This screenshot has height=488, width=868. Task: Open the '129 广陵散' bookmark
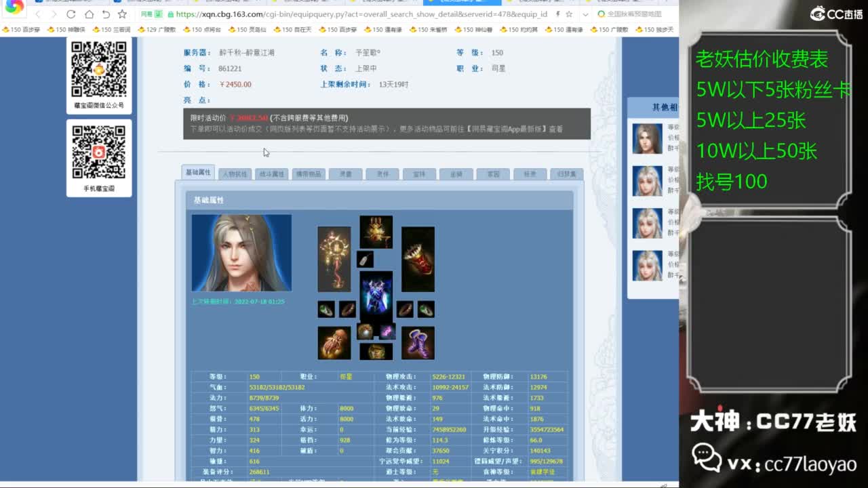157,30
